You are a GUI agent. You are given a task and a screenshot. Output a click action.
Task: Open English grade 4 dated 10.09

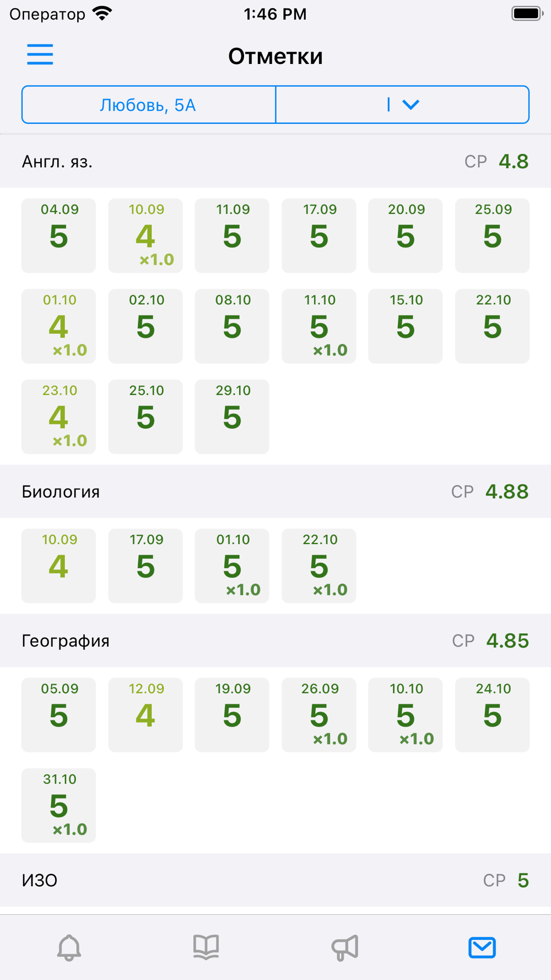click(145, 236)
